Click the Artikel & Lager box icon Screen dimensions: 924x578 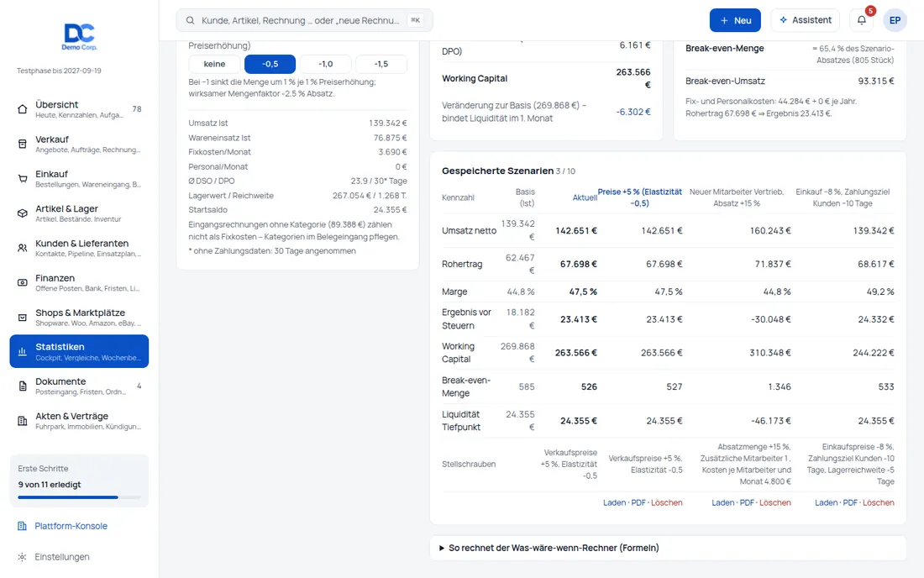pyautogui.click(x=23, y=213)
